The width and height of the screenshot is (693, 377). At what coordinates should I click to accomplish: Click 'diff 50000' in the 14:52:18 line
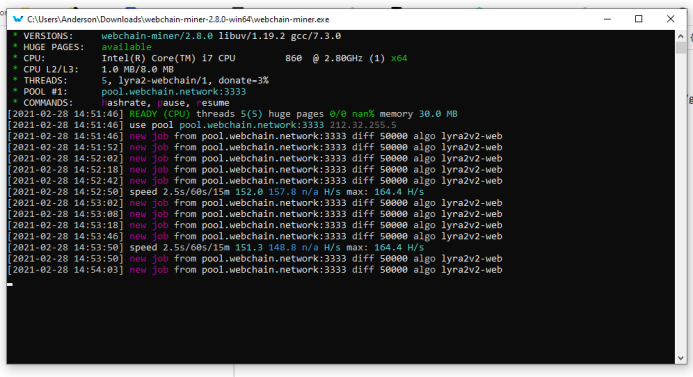[x=380, y=169]
